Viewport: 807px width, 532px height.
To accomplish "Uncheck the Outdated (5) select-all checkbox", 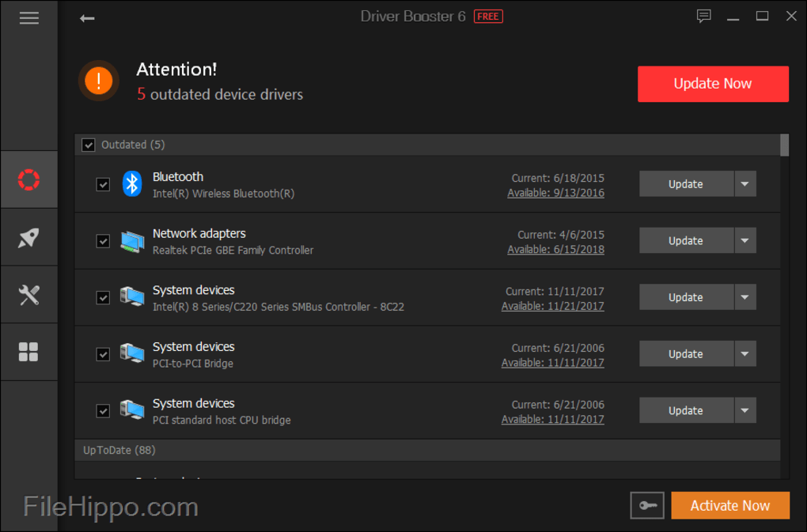I will (88, 145).
